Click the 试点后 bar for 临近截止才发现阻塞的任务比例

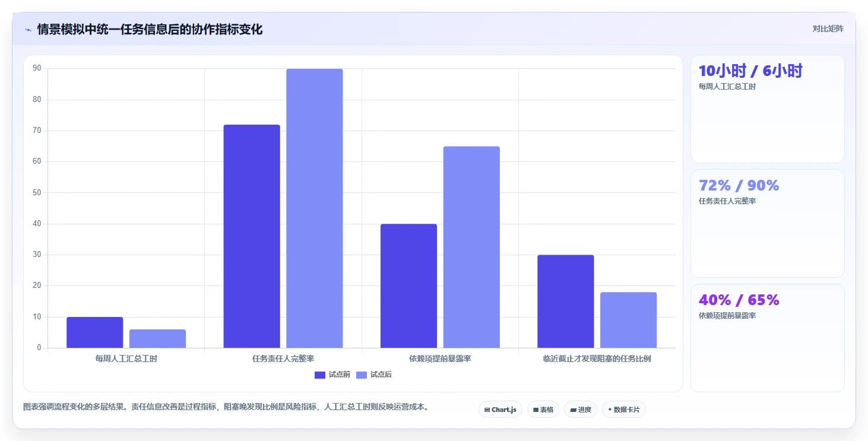628,320
